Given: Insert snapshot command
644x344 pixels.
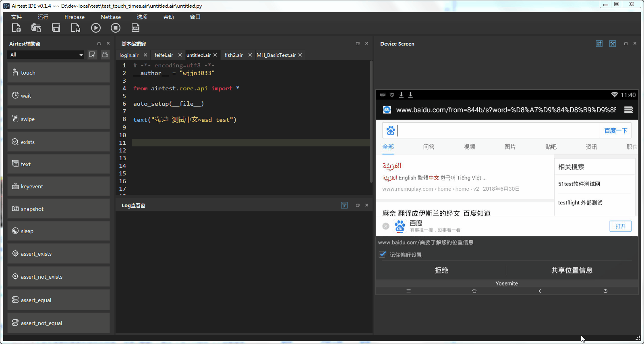Looking at the screenshot, I should coord(58,209).
